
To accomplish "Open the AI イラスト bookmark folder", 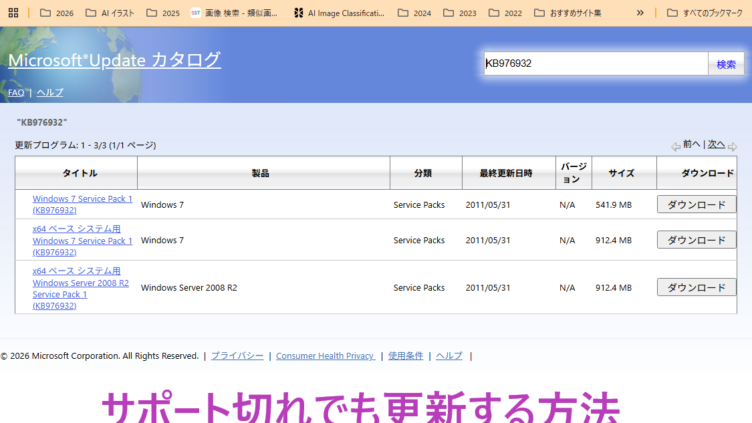I will tap(110, 13).
